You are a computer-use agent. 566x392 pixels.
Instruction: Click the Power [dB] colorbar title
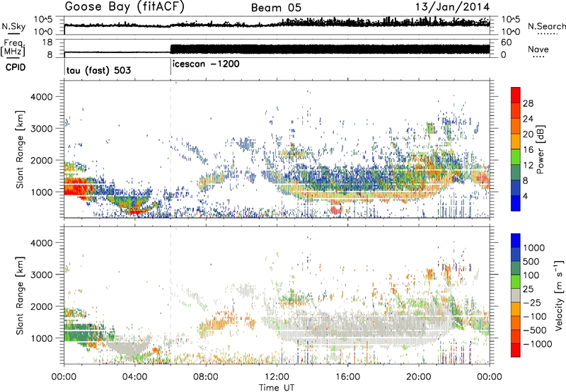pos(540,149)
